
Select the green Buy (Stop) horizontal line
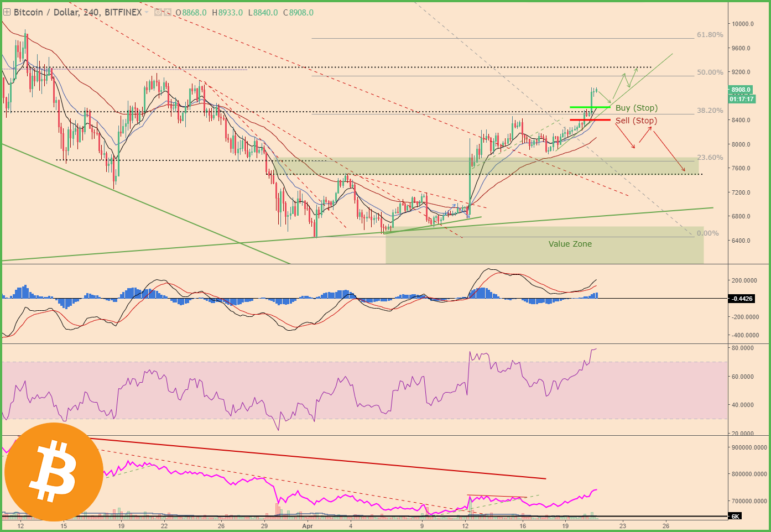(590, 107)
